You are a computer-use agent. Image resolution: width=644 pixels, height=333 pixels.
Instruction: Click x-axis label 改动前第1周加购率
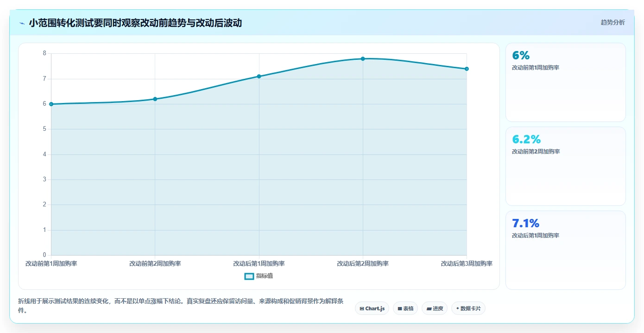tap(51, 263)
